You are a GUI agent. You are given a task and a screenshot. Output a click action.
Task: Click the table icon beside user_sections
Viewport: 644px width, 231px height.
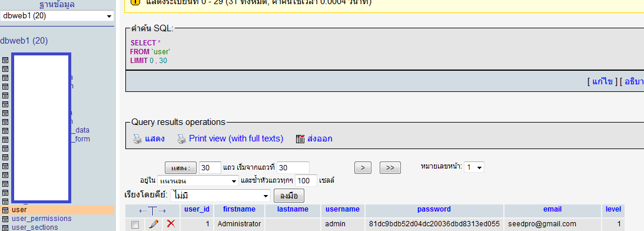tap(5, 227)
